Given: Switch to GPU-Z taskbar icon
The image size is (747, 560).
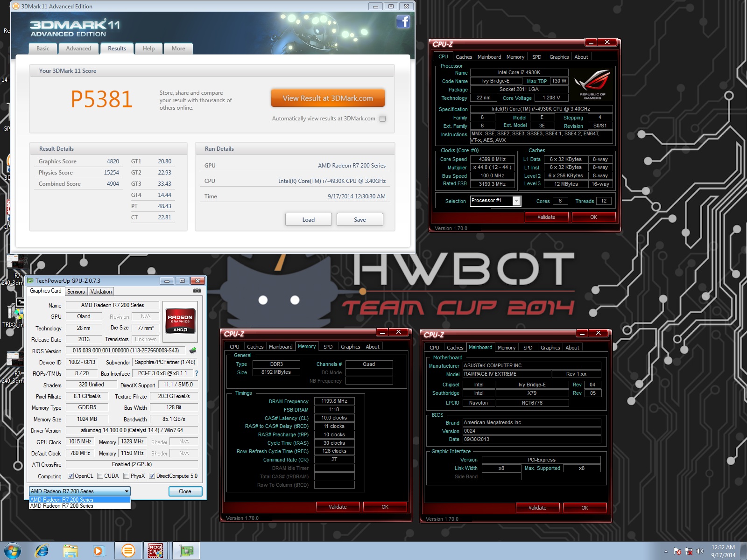Looking at the screenshot, I should (x=186, y=551).
